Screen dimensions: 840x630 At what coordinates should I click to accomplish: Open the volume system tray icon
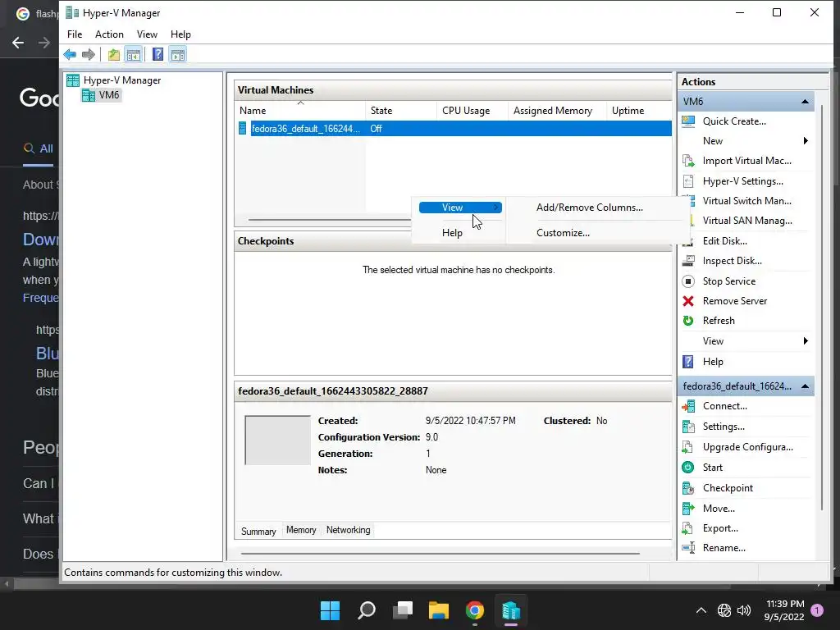[743, 610]
